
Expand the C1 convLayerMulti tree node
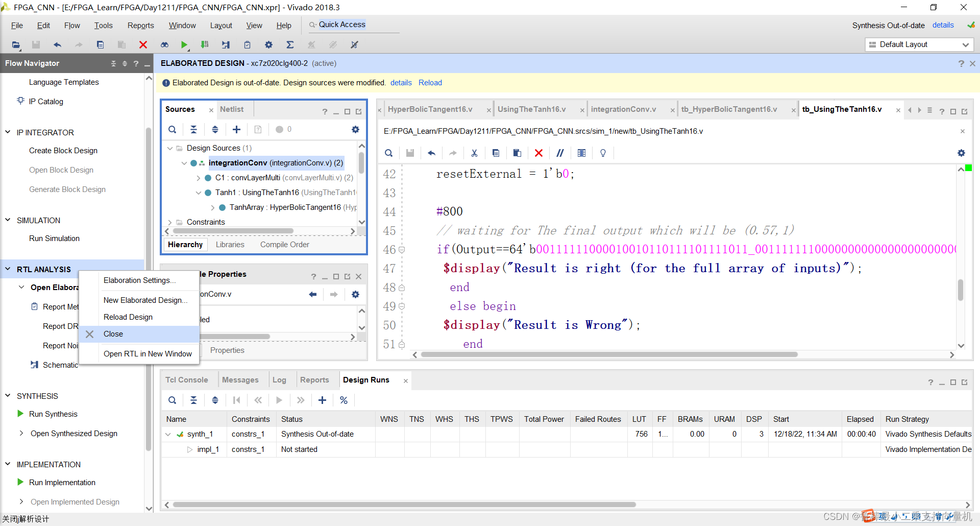pos(199,178)
